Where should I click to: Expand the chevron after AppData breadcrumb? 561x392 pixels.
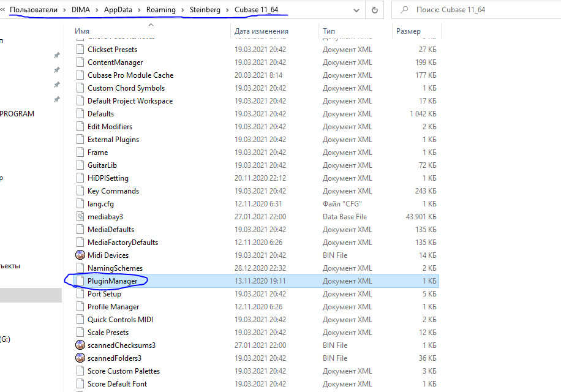coord(139,10)
